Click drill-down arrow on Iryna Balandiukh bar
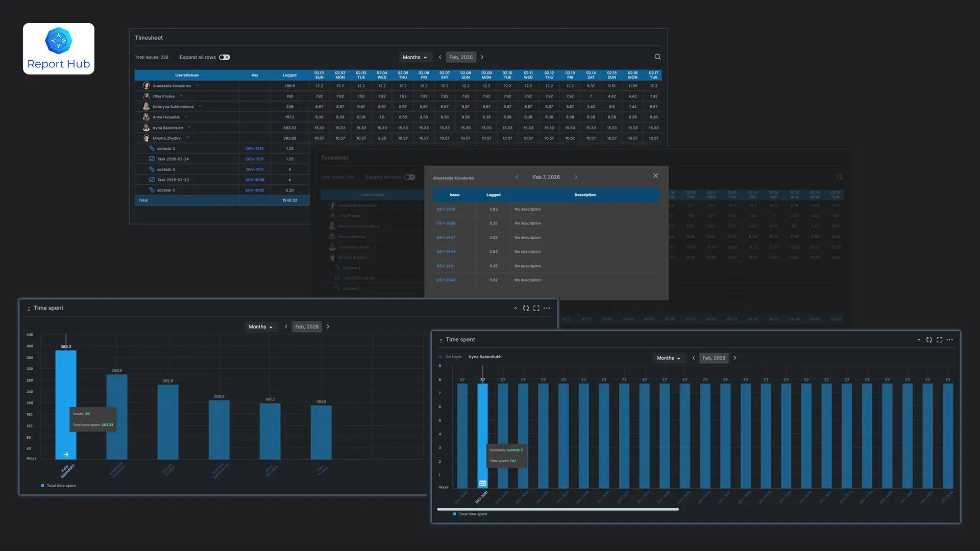Viewport: 980px width, 551px height. 66,454
